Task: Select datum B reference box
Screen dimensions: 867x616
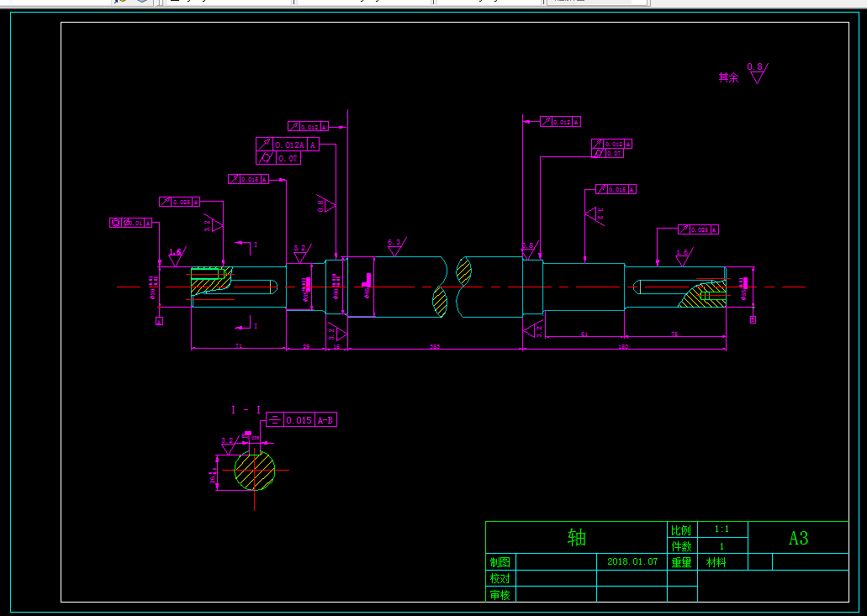Action: pyautogui.click(x=753, y=319)
